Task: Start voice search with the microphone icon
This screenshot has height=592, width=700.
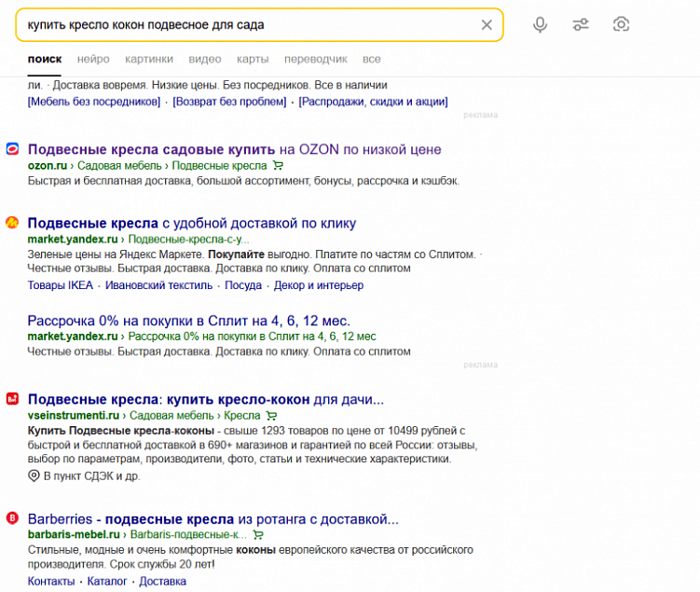Action: tap(540, 24)
